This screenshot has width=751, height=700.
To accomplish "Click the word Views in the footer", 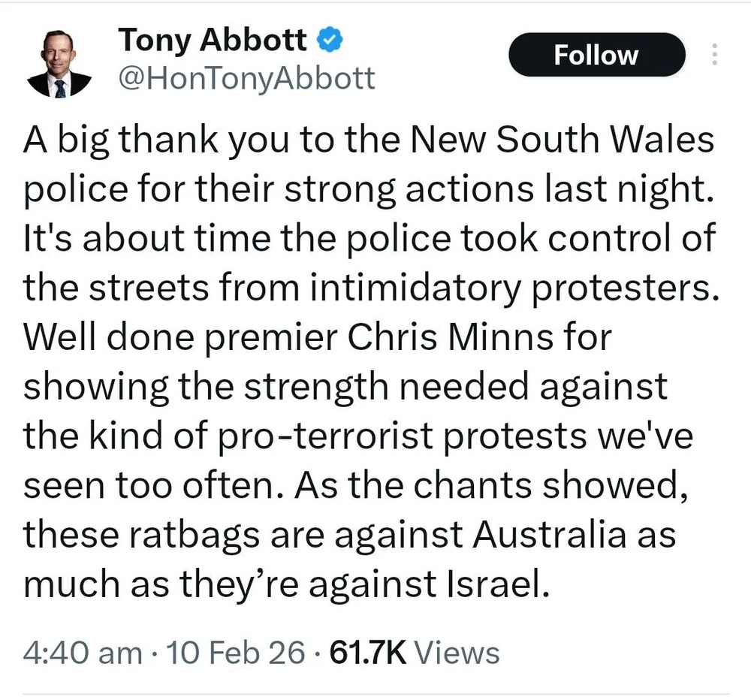I will [x=457, y=652].
